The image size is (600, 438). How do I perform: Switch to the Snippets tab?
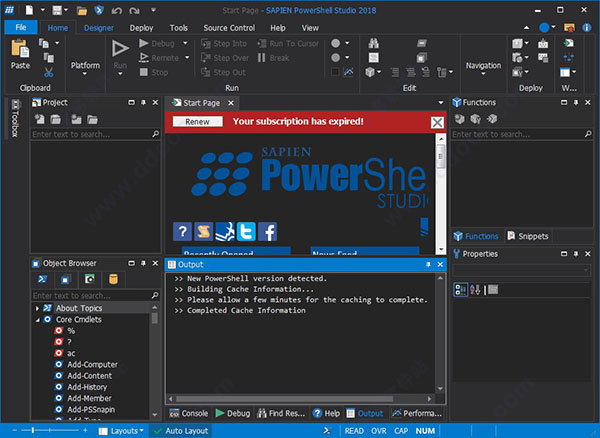click(528, 236)
